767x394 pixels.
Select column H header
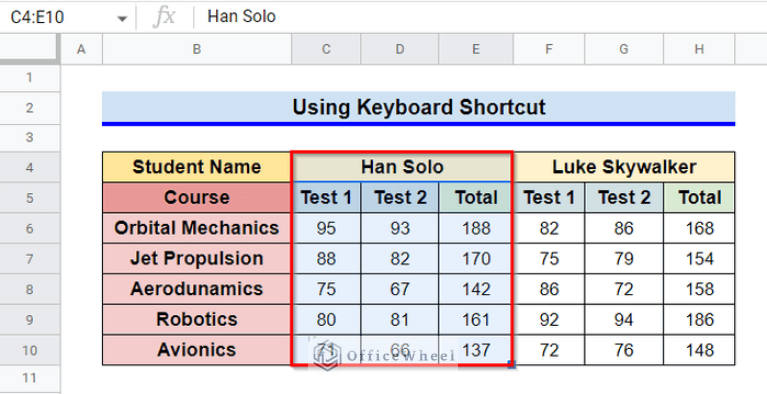[x=699, y=49]
